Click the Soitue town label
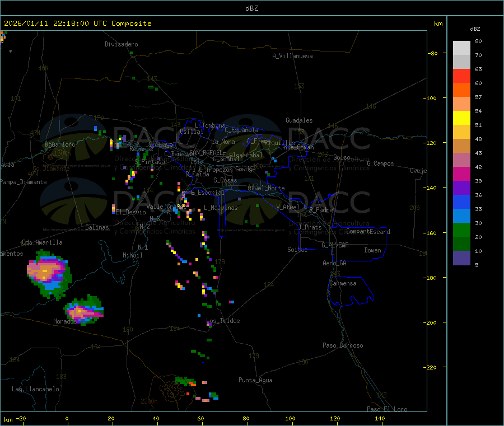Viewport: 504px width, 426px height. coord(297,250)
